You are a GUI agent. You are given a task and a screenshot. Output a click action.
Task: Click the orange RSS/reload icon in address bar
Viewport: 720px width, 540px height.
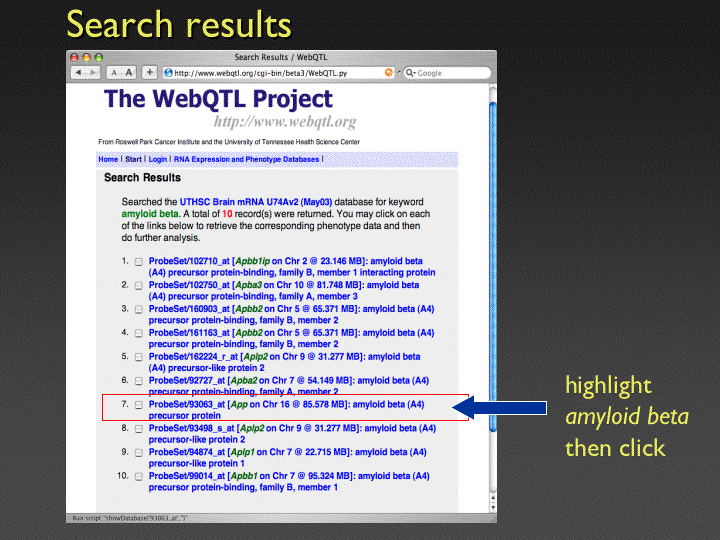(x=388, y=73)
